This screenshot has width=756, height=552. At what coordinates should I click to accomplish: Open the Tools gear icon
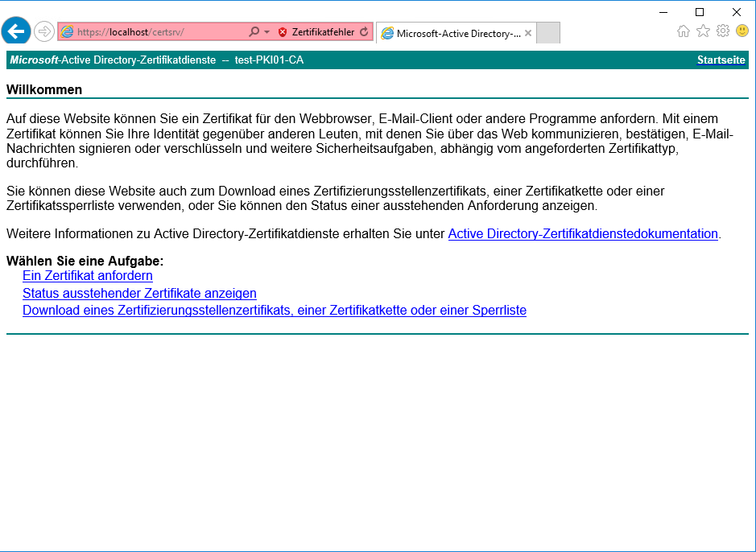point(723,31)
